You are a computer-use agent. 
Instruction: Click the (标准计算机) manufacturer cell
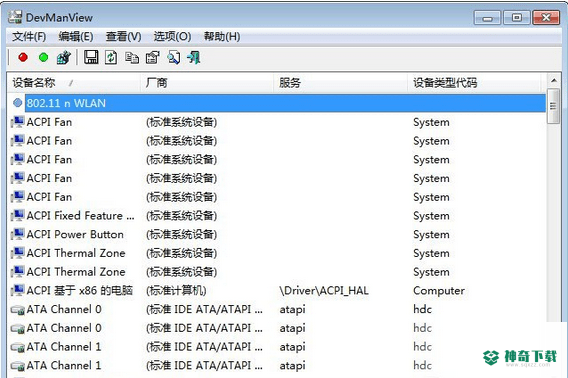point(176,291)
